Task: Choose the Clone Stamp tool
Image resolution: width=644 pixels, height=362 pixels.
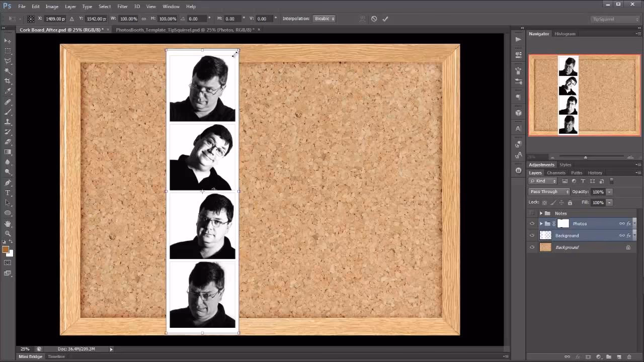Action: [x=8, y=122]
